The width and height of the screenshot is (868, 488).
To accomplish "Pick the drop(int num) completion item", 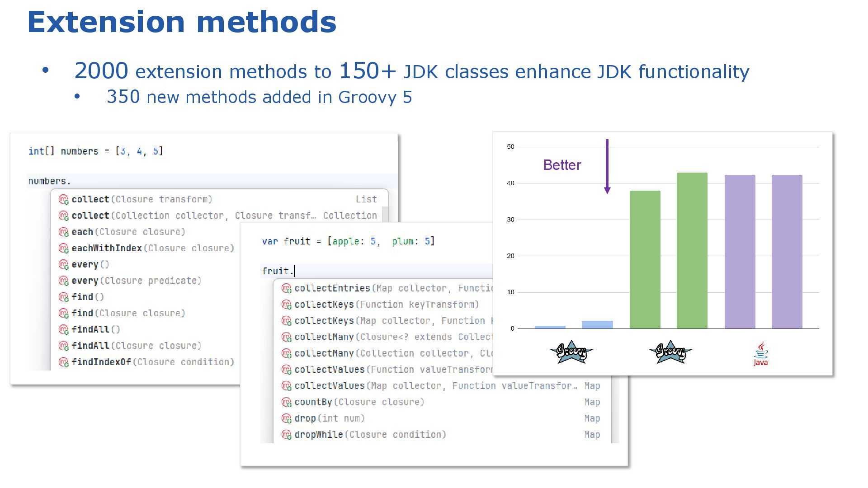I will coord(330,418).
